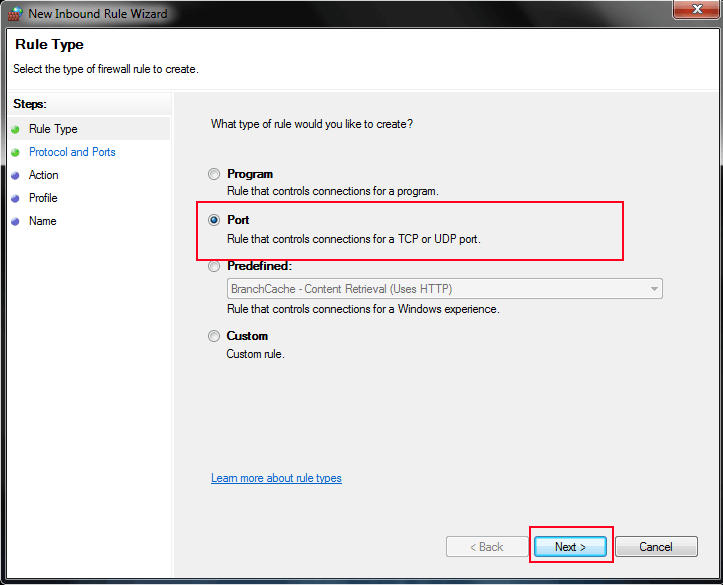Click the blue bullet beside Profile step
Image resolution: width=723 pixels, height=585 pixels.
point(15,198)
